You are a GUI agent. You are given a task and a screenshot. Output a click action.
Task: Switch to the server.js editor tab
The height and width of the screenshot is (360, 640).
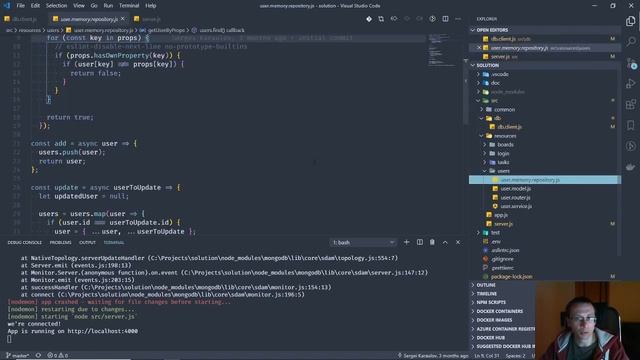click(x=147, y=19)
